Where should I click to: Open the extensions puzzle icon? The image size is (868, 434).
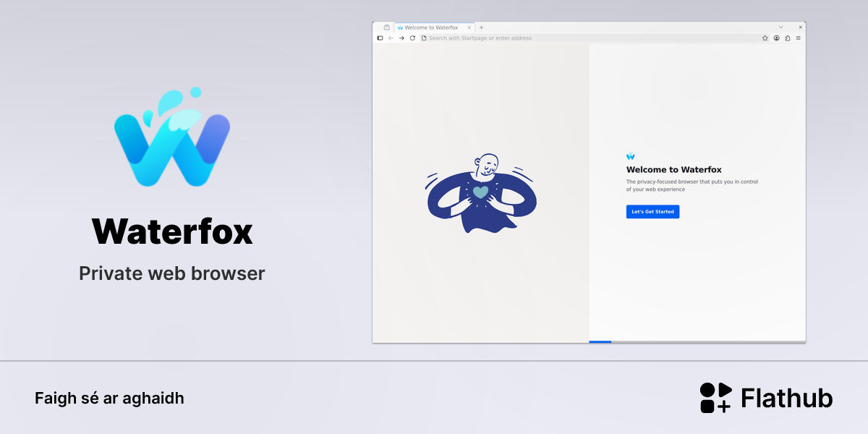coord(787,38)
